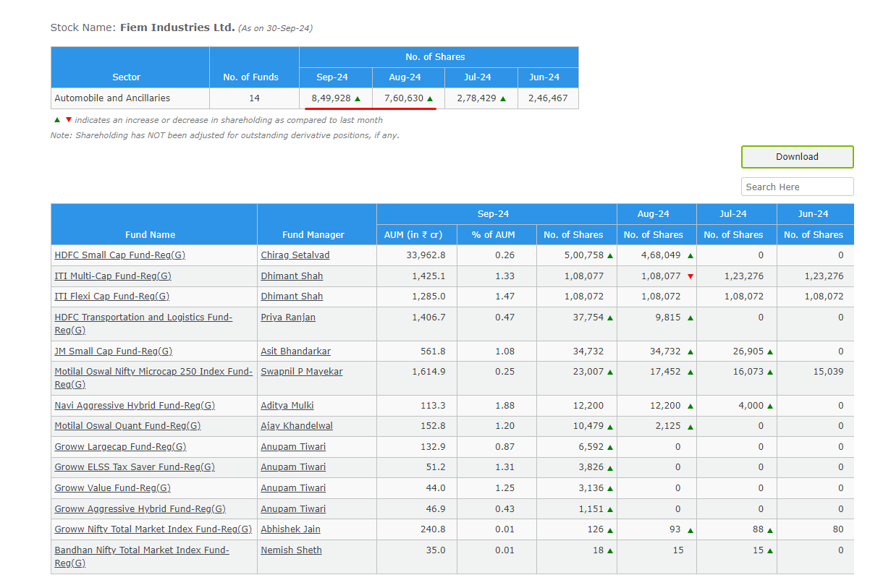
Task: Click the Download button
Action: click(797, 157)
